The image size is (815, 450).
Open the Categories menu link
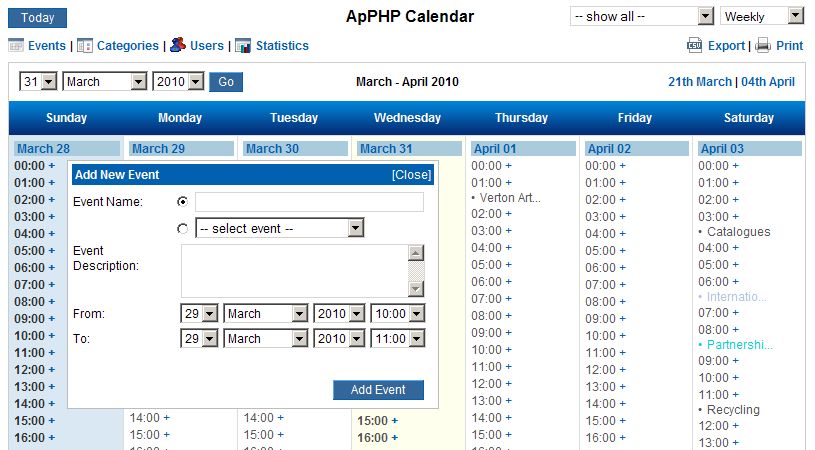click(x=128, y=46)
